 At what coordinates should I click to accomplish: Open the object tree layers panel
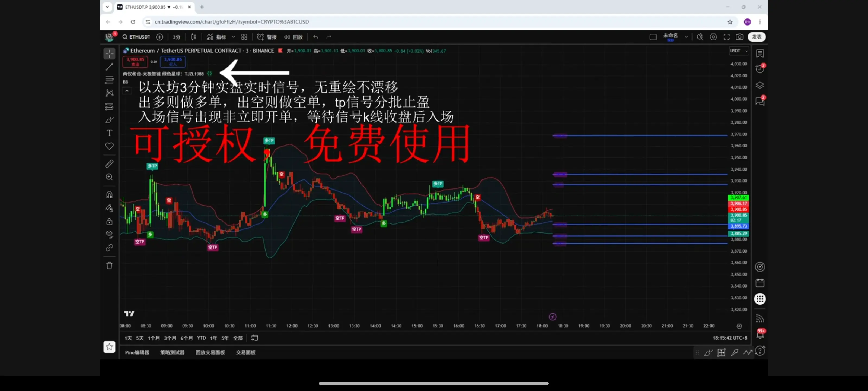760,85
